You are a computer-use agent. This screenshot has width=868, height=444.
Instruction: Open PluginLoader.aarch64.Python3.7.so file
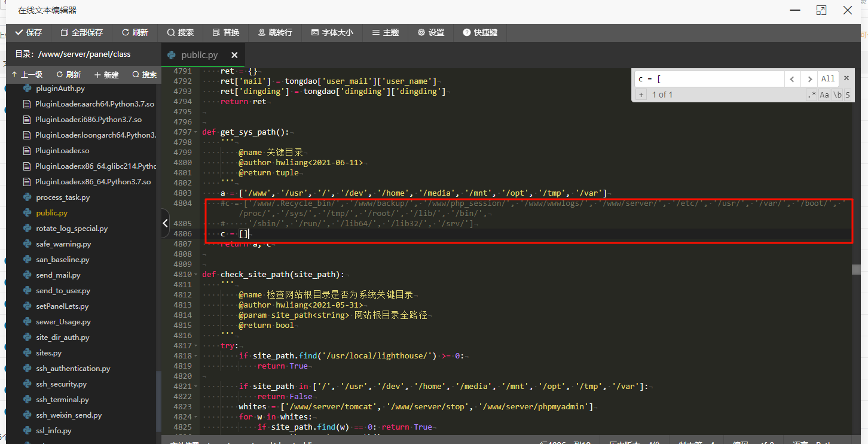94,104
